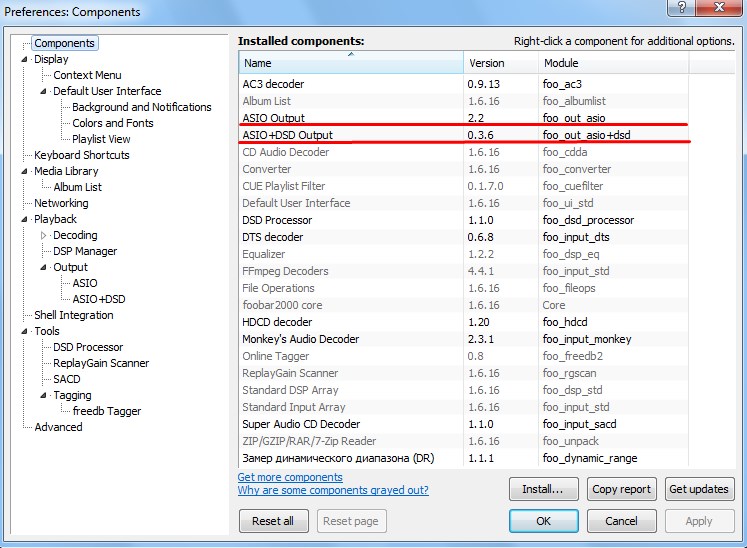Open Networking preferences
This screenshot has width=747, height=548.
point(61,203)
